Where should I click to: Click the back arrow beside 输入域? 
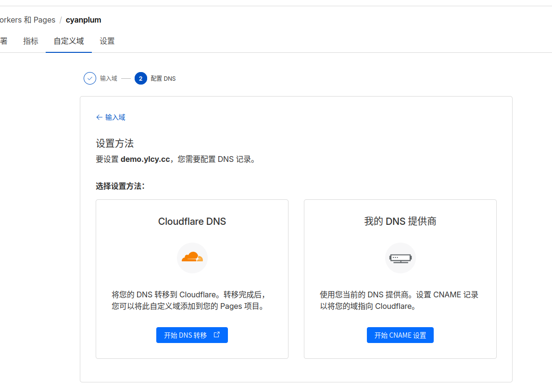click(x=99, y=117)
